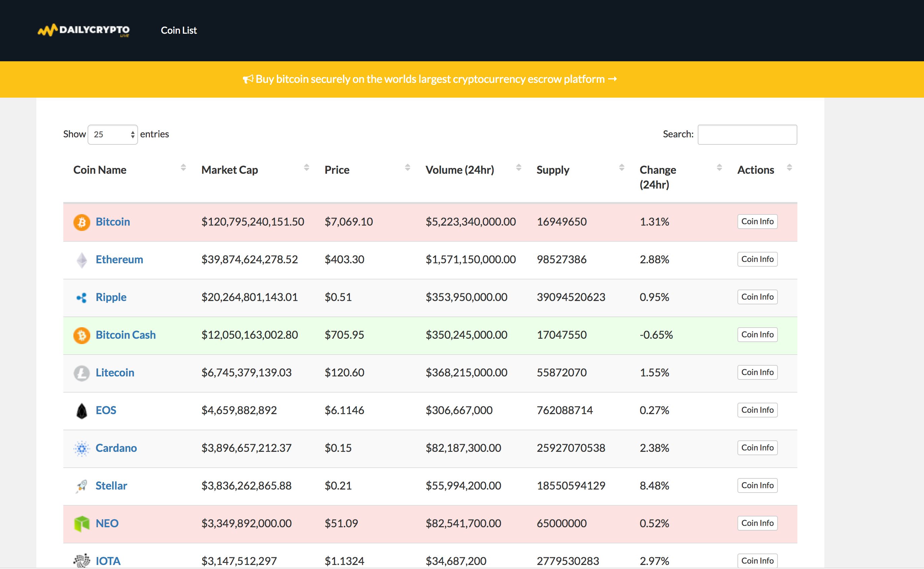Click the Market Cap column header
Screen dimensions: 924x569
tap(230, 170)
